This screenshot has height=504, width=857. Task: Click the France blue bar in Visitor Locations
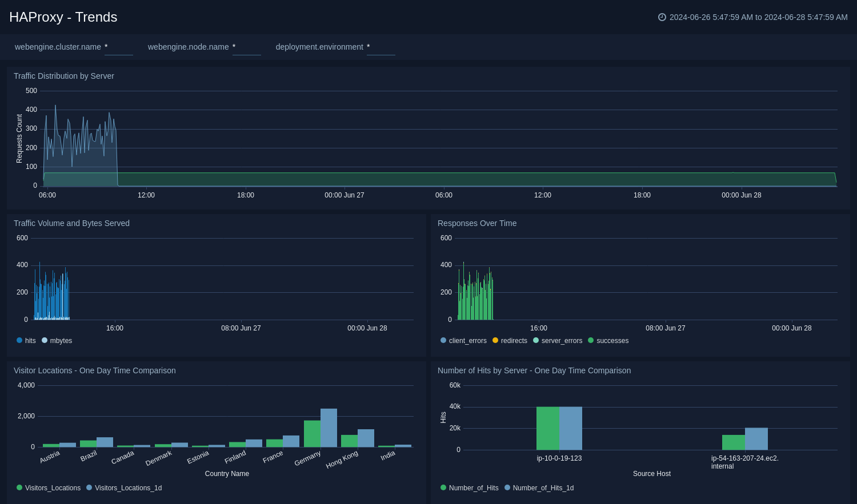(x=291, y=441)
